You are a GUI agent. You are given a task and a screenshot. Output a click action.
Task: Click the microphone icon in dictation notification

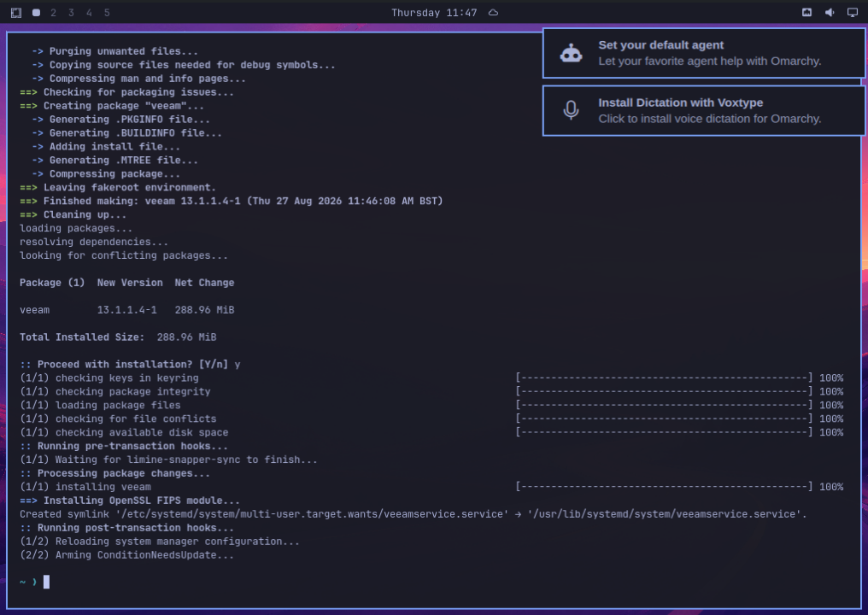572,110
